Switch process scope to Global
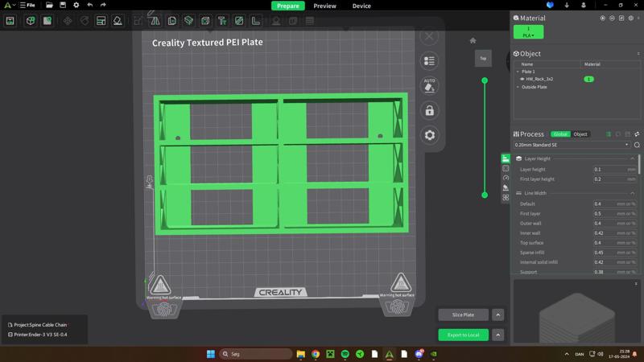This screenshot has height=362, width=644. point(560,134)
